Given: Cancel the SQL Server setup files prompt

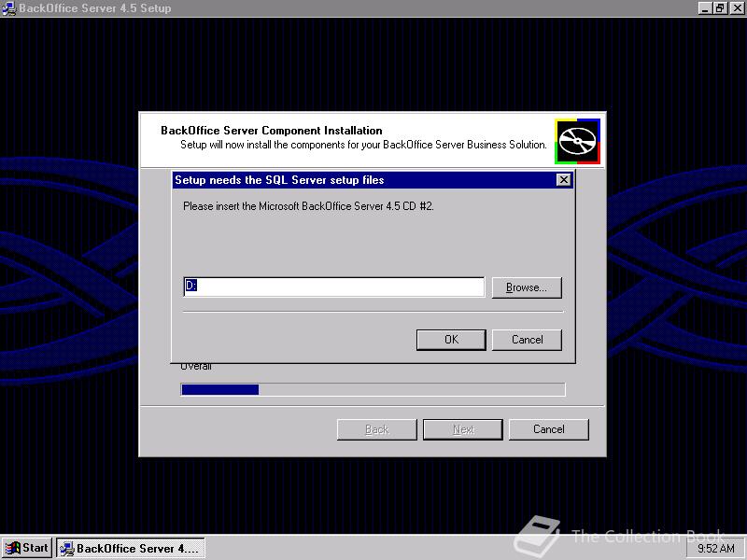Looking at the screenshot, I should point(527,340).
